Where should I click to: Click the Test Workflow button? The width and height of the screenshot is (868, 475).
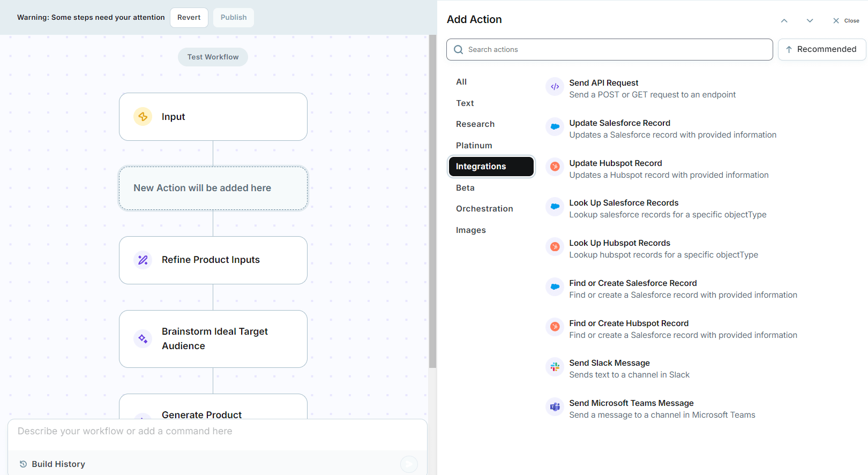tap(213, 57)
